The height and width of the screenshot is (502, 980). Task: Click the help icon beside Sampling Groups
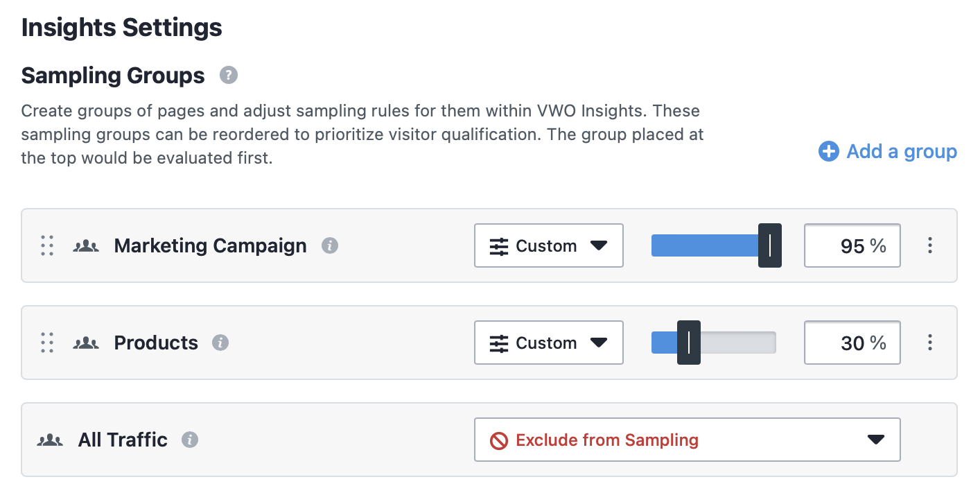pos(229,75)
